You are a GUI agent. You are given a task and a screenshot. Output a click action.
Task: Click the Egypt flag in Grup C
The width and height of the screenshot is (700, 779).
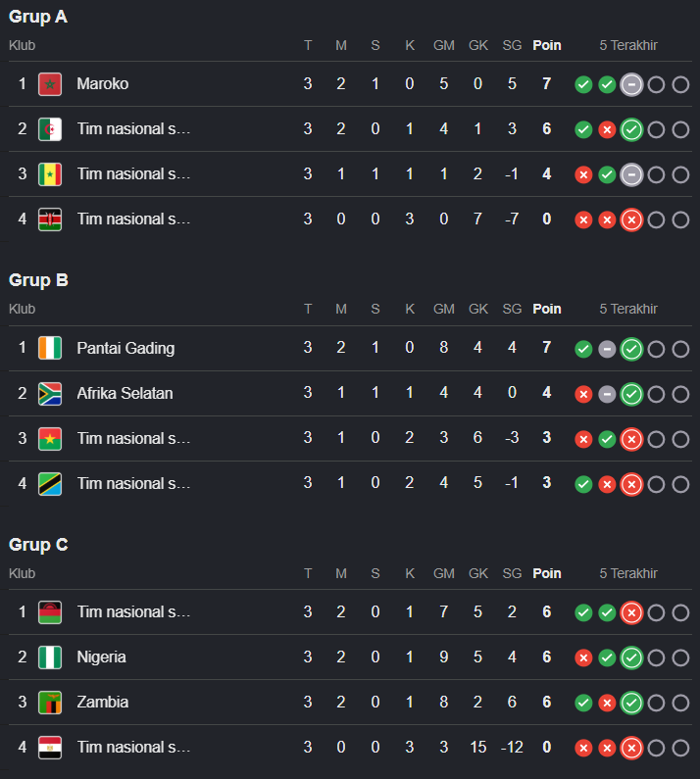click(x=50, y=748)
